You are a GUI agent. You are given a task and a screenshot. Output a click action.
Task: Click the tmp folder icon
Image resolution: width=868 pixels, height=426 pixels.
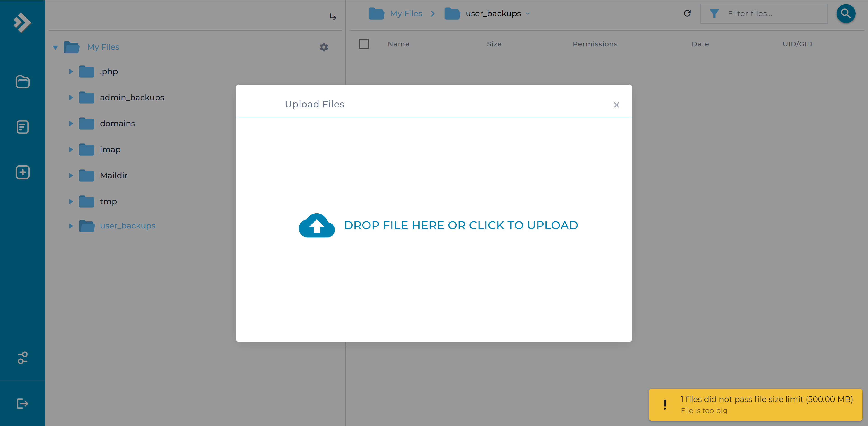pos(87,201)
